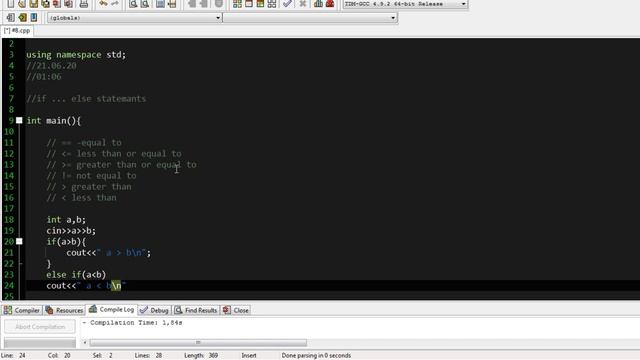The image size is (640, 360).
Task: Collapse the if(a>b) fold marker on line 20
Action: coord(19,241)
